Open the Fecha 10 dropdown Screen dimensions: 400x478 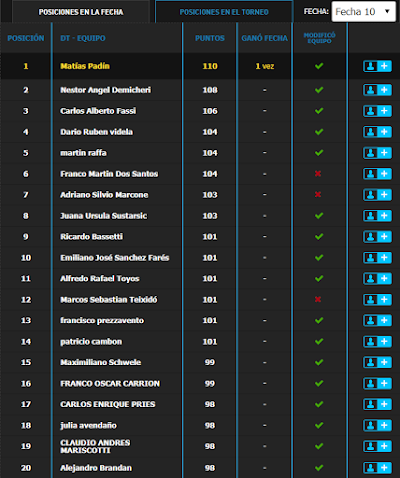pos(364,12)
